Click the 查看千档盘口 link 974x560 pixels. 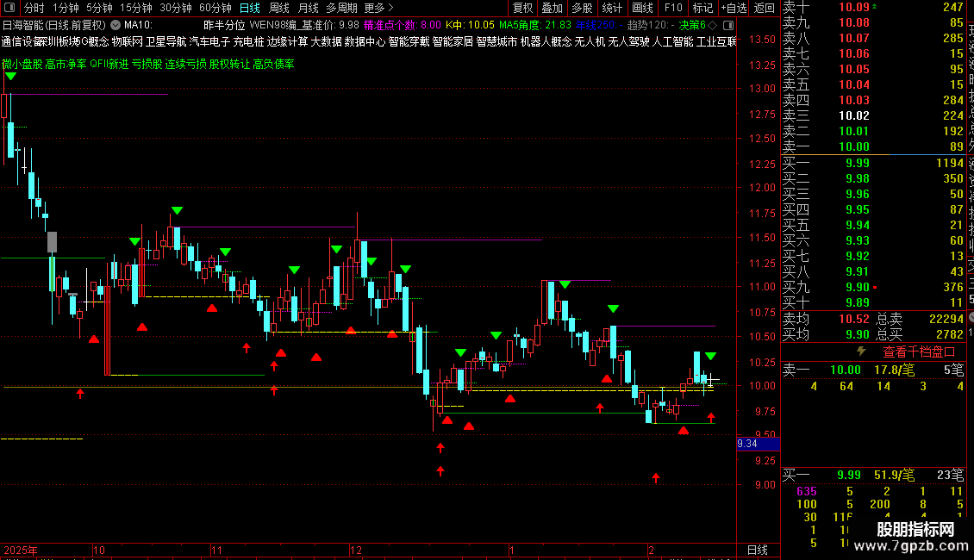[x=919, y=352]
